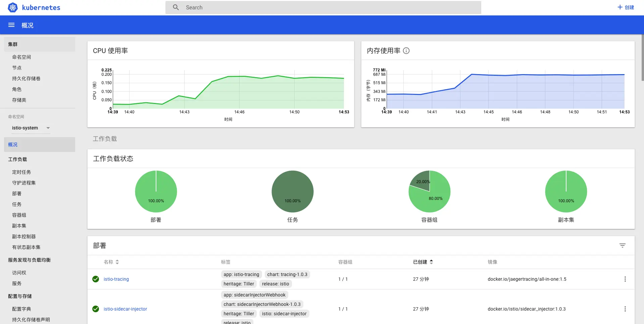The image size is (644, 324).
Task: Sort deployments by 名称 column
Action: pyautogui.click(x=111, y=262)
